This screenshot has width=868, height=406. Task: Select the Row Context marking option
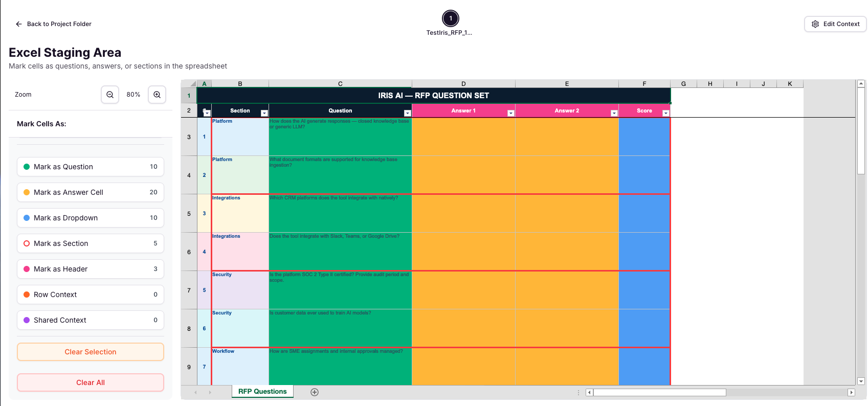click(91, 295)
